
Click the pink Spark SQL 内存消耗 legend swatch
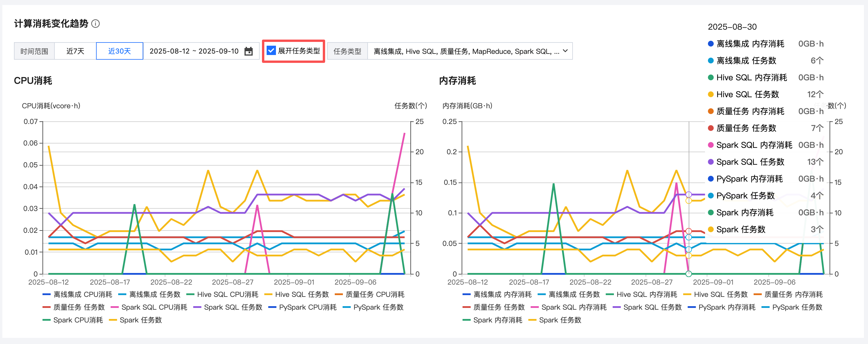pos(534,307)
